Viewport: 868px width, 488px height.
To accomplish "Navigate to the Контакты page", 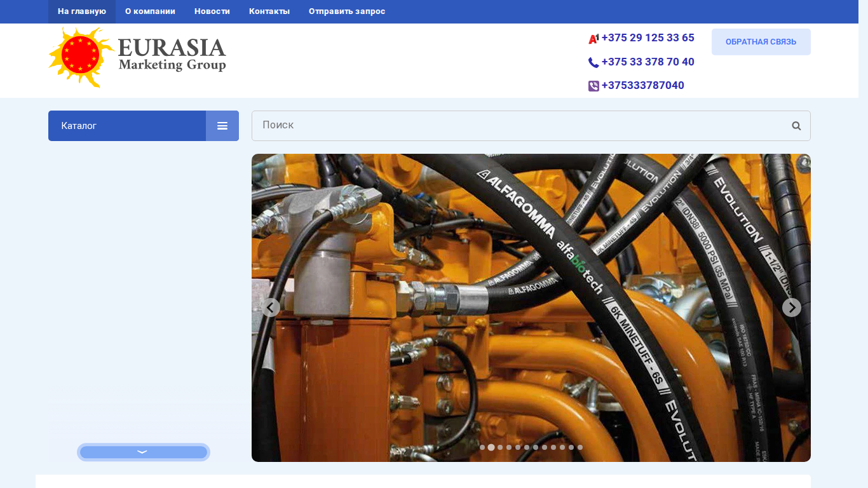I will pos(269,11).
